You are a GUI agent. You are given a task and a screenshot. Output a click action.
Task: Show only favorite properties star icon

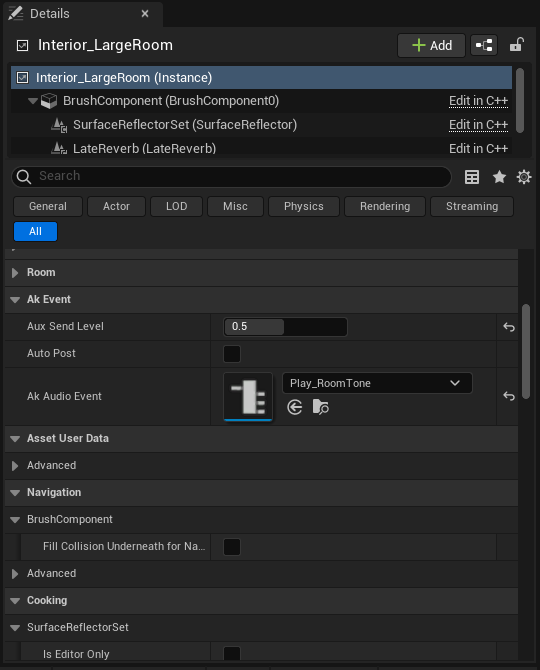(x=499, y=176)
